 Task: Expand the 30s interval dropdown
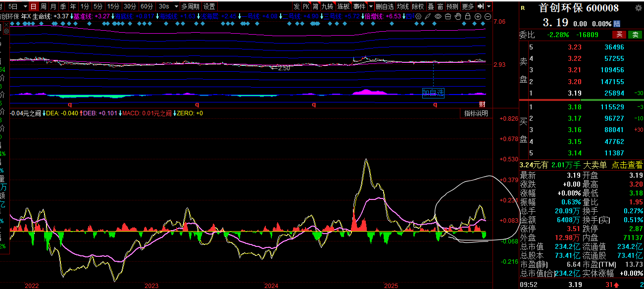pyautogui.click(x=177, y=6)
